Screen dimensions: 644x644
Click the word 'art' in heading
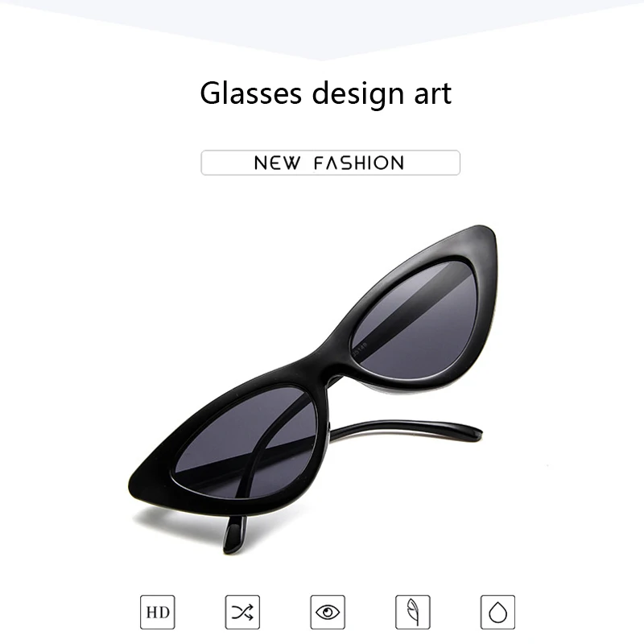[x=432, y=94]
